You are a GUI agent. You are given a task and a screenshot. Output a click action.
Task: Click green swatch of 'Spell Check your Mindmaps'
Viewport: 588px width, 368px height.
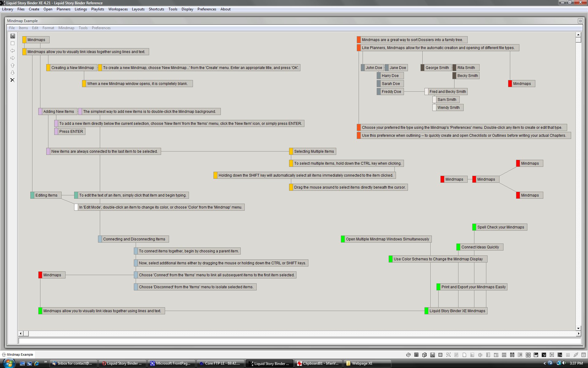(x=474, y=227)
